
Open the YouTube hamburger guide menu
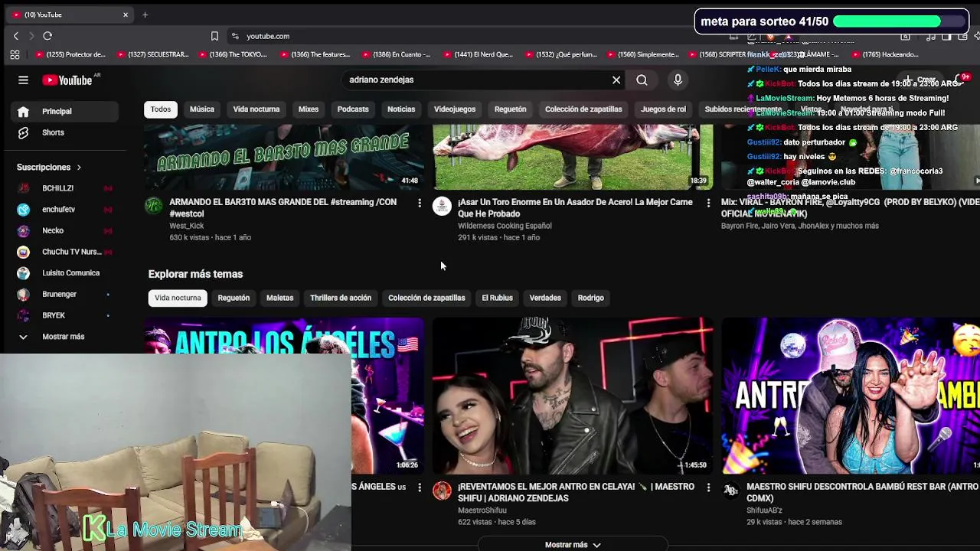click(x=23, y=80)
